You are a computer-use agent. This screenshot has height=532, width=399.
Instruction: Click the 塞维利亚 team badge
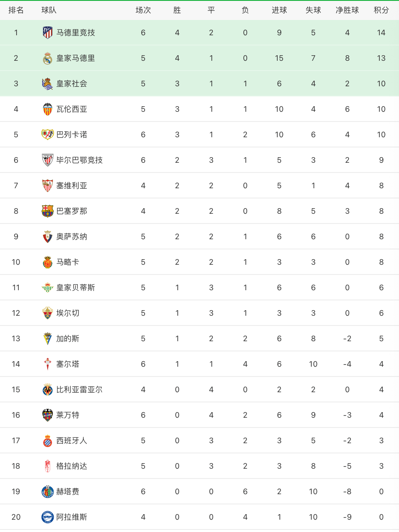(x=48, y=186)
